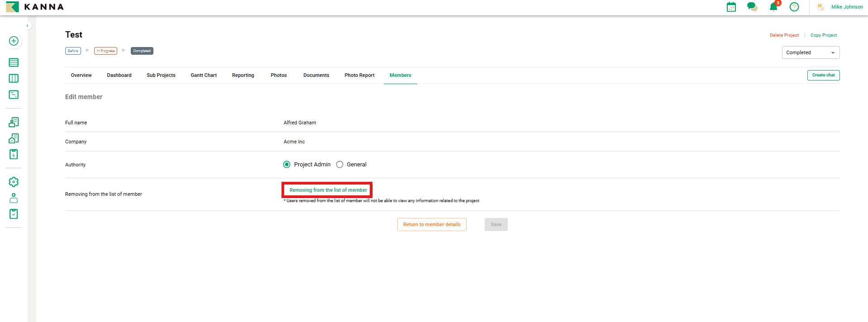
Task: Click the Delete Project link
Action: [x=784, y=35]
